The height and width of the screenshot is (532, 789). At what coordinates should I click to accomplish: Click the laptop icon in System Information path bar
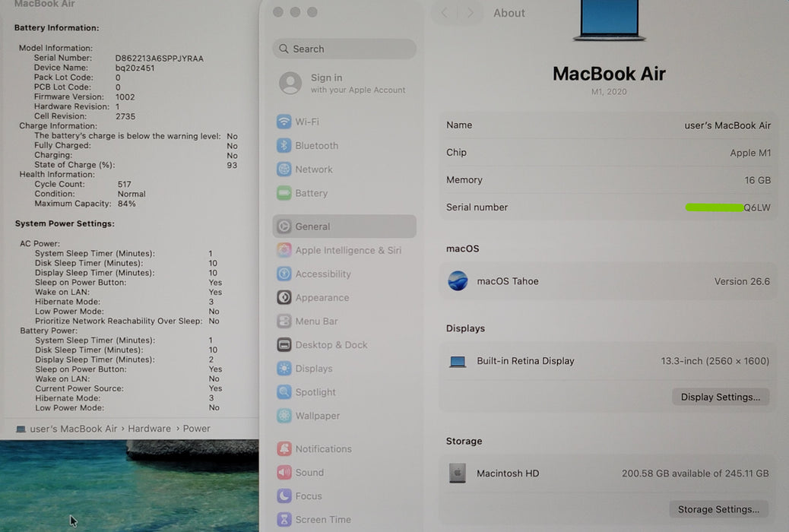click(21, 429)
